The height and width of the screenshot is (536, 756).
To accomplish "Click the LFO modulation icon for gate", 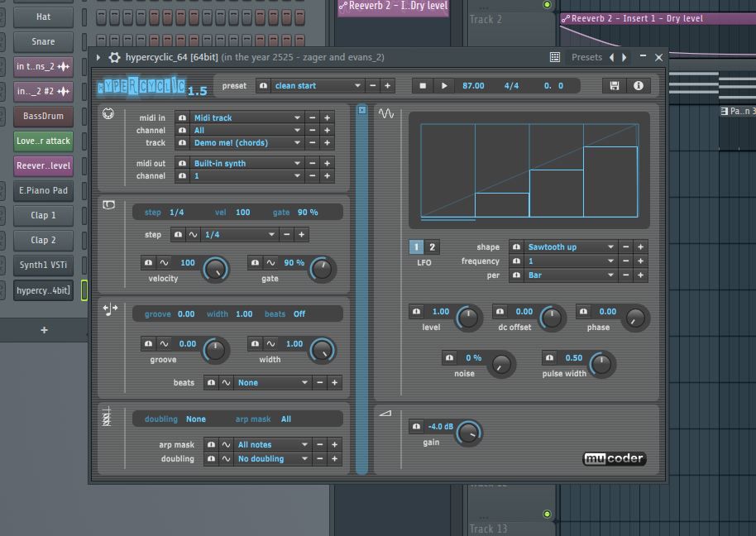I will click(270, 263).
